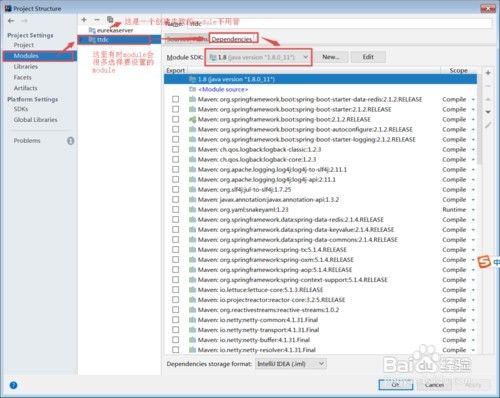Open Libraries settings

[x=26, y=67]
